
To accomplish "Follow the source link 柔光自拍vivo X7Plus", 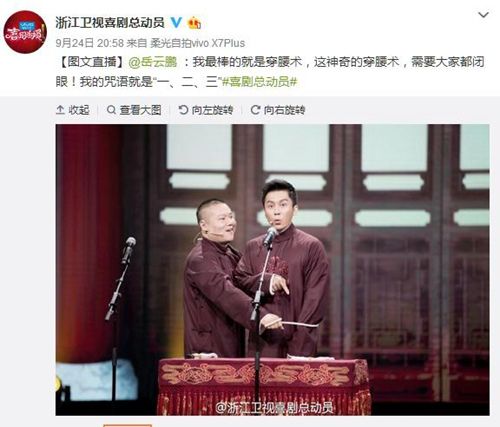I will coord(198,43).
